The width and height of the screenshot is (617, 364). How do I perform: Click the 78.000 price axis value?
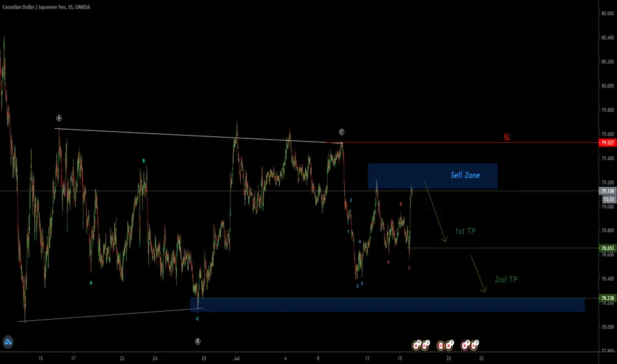coord(608,327)
